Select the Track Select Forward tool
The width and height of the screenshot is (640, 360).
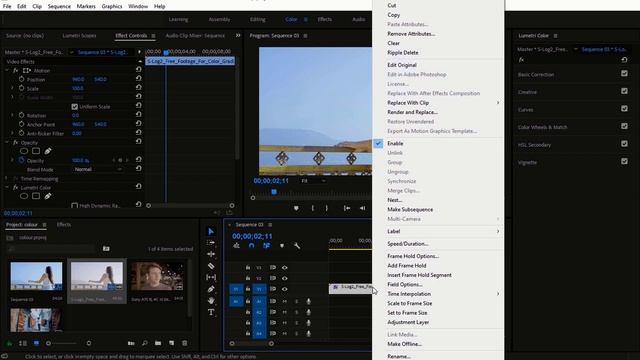pyautogui.click(x=211, y=242)
